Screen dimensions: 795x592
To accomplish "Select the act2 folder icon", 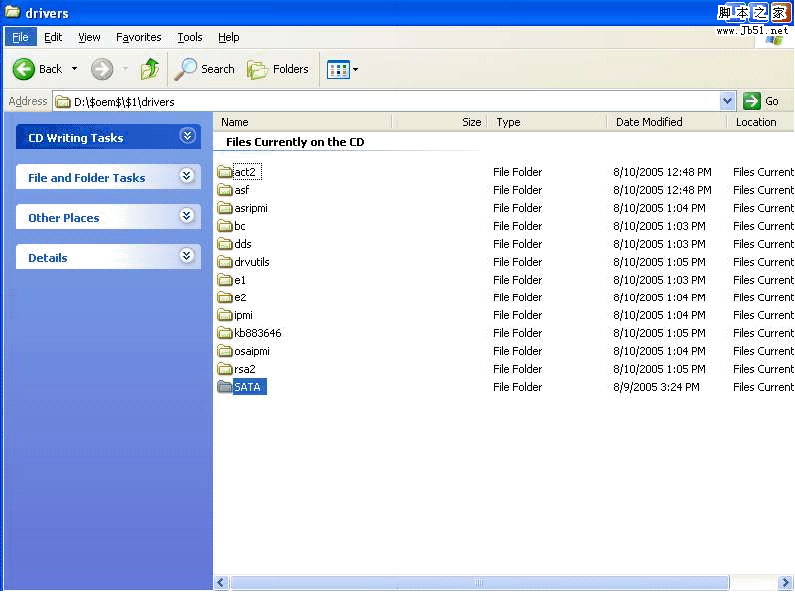I will (x=225, y=172).
